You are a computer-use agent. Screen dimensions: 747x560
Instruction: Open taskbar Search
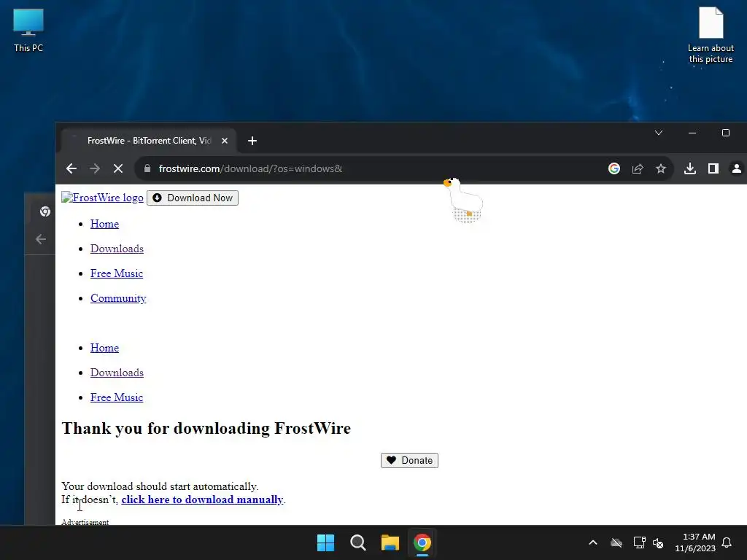coord(357,542)
